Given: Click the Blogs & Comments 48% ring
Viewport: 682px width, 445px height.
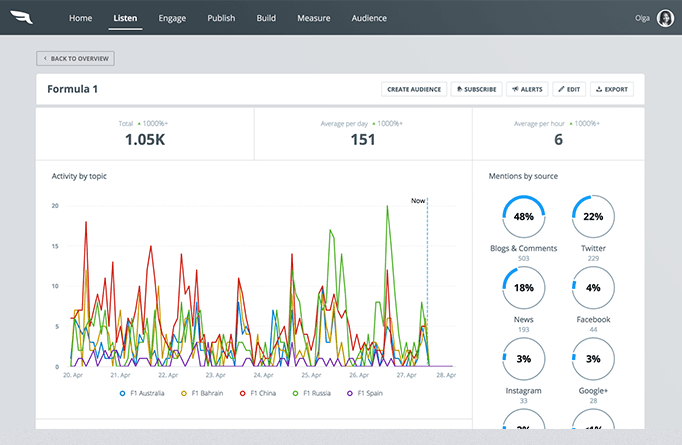Looking at the screenshot, I should tap(524, 216).
